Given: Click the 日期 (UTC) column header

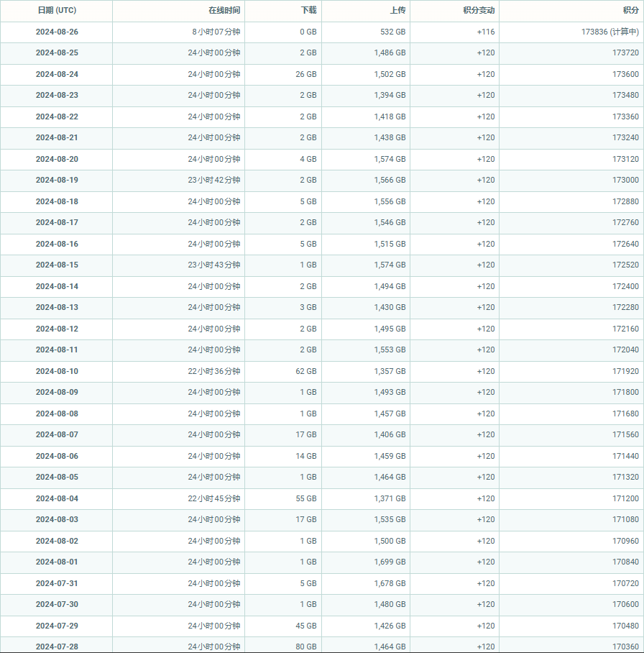Looking at the screenshot, I should tap(57, 11).
